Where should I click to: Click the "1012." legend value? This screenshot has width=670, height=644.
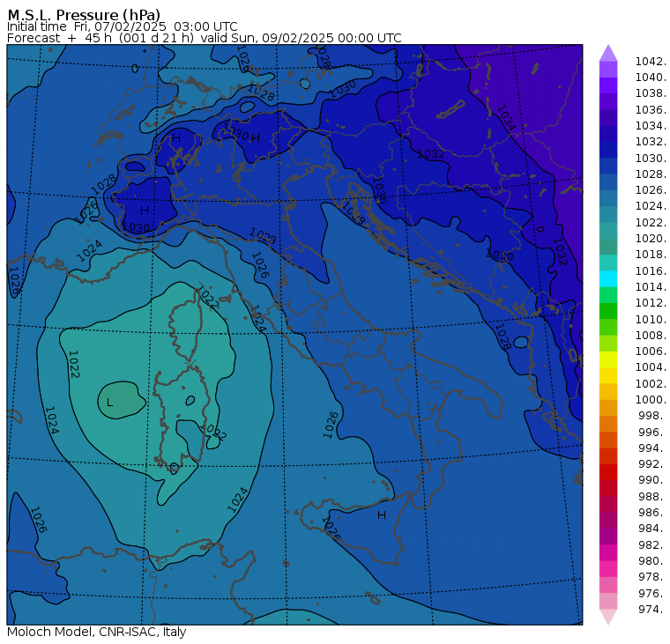(x=651, y=303)
